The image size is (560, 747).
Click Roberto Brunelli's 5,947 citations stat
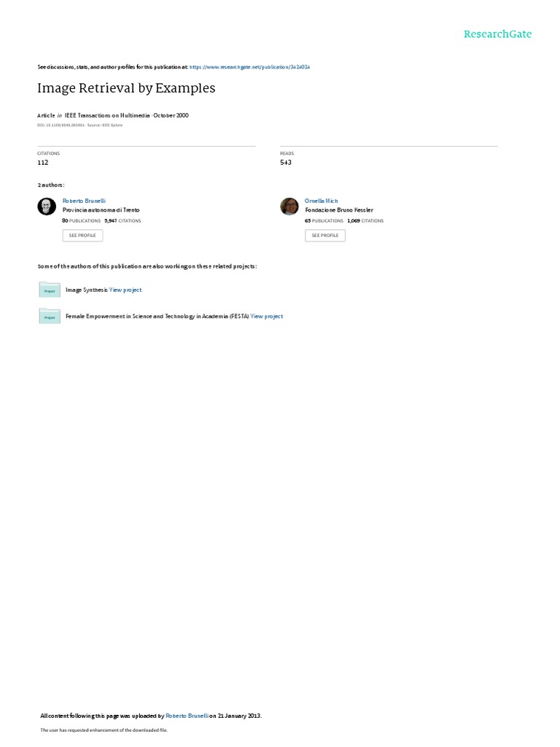pos(122,221)
